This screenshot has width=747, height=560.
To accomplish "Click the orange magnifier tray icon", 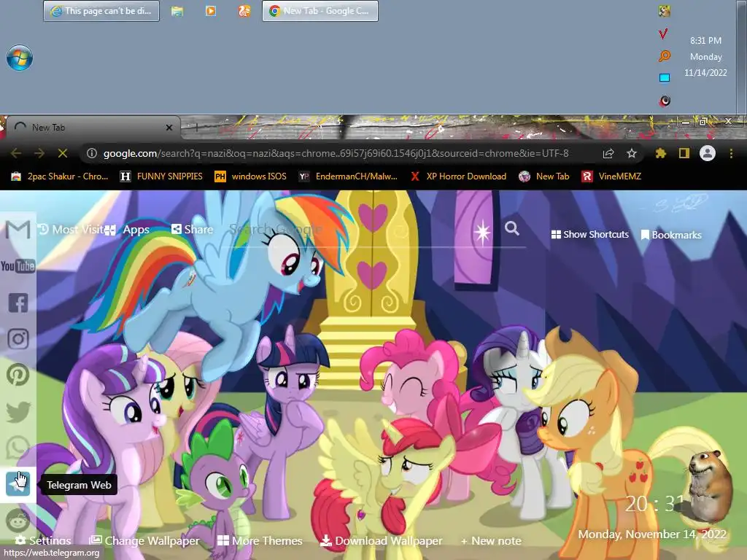I will pyautogui.click(x=664, y=55).
